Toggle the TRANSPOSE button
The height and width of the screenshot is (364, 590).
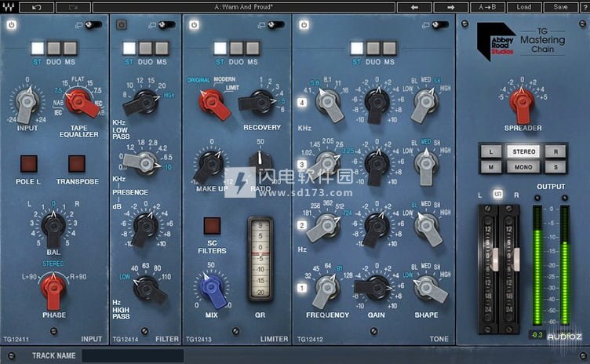(x=77, y=164)
